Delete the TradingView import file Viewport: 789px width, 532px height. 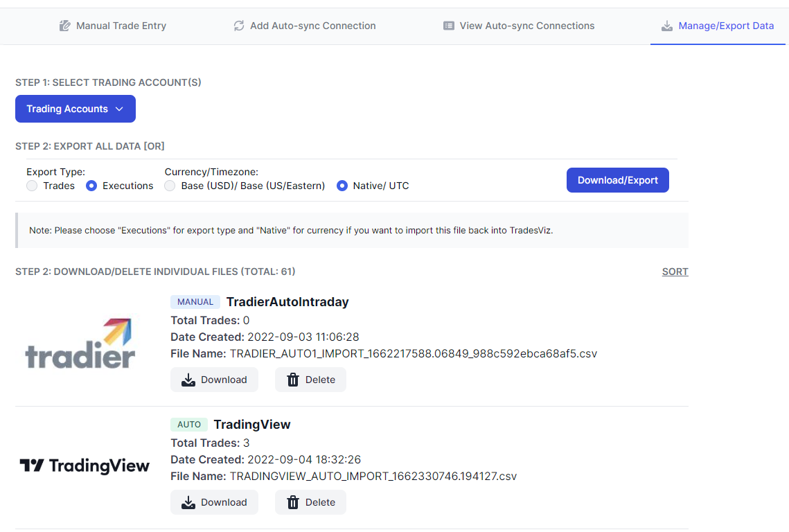[x=310, y=502]
